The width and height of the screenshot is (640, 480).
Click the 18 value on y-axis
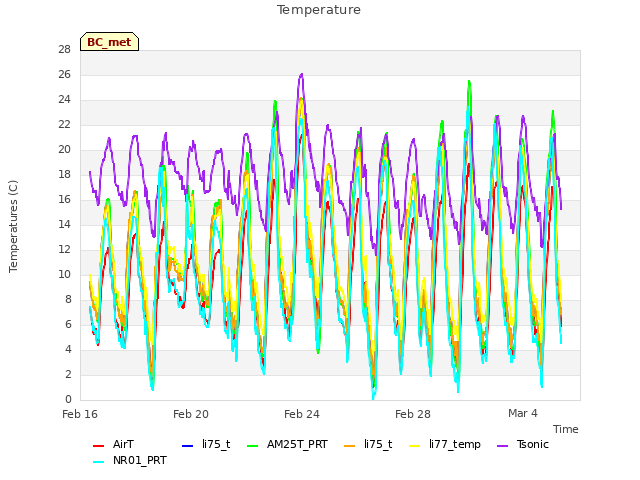coord(64,174)
